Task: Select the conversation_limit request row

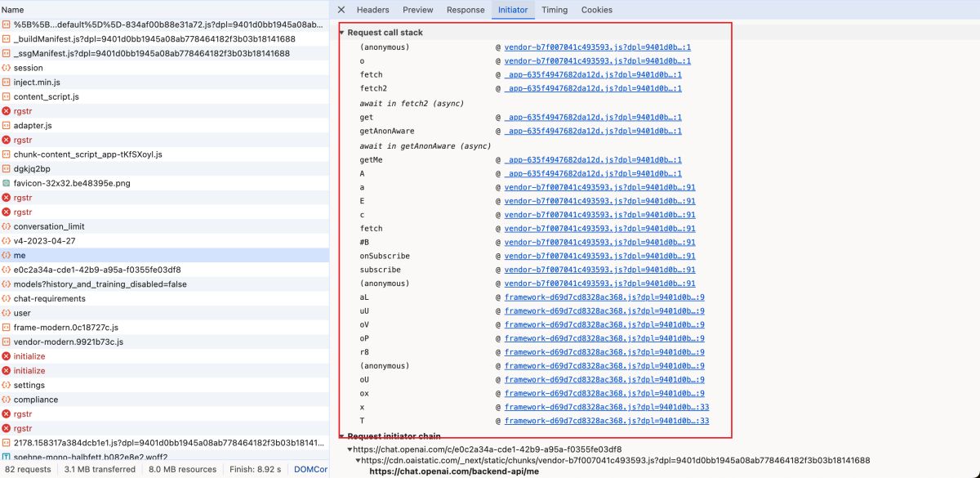Action: (164, 226)
